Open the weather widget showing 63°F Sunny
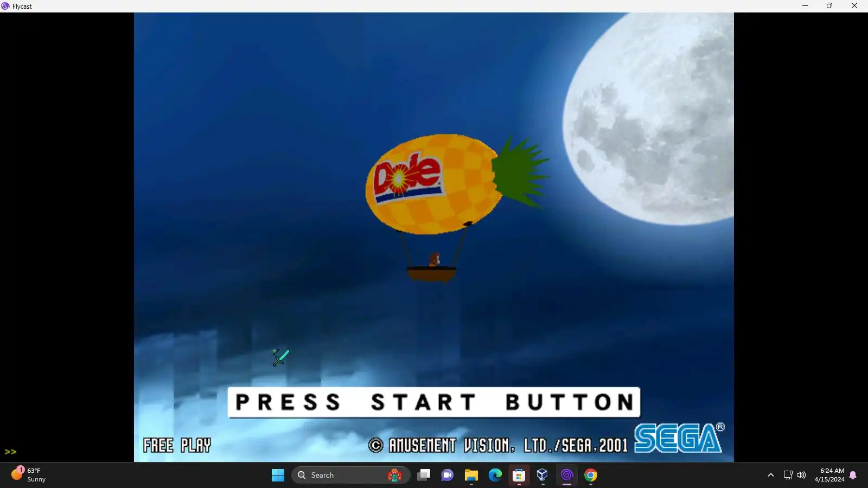 point(29,475)
